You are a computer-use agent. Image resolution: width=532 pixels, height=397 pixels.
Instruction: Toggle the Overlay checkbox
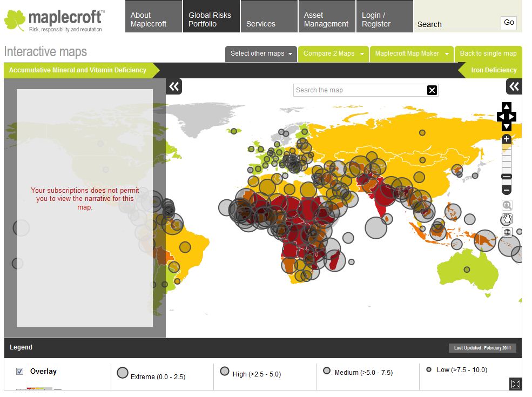19,371
